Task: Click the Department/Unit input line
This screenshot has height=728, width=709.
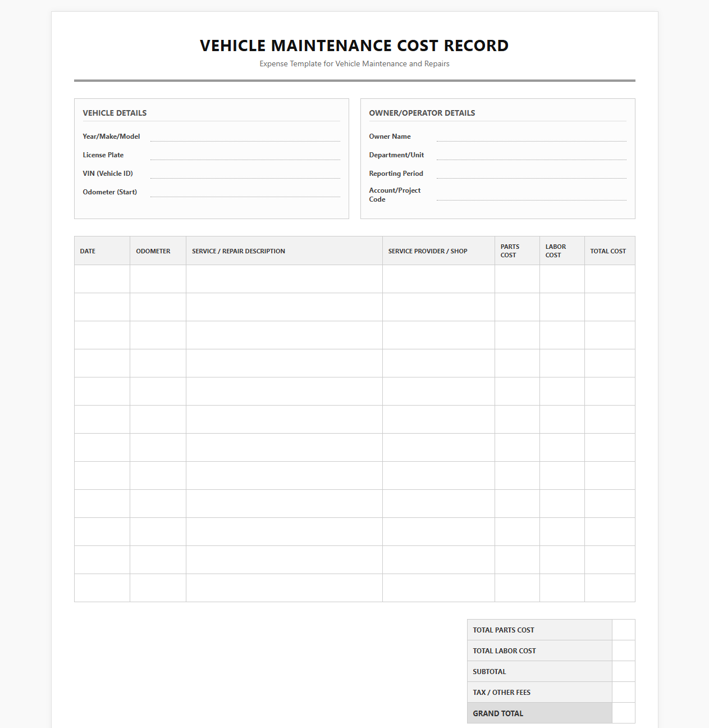Action: tap(532, 155)
